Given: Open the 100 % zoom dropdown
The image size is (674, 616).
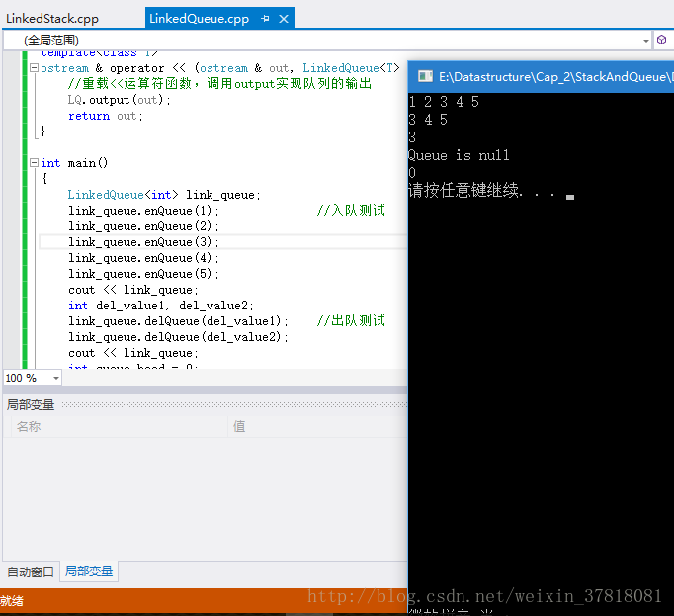Looking at the screenshot, I should coord(56,378).
